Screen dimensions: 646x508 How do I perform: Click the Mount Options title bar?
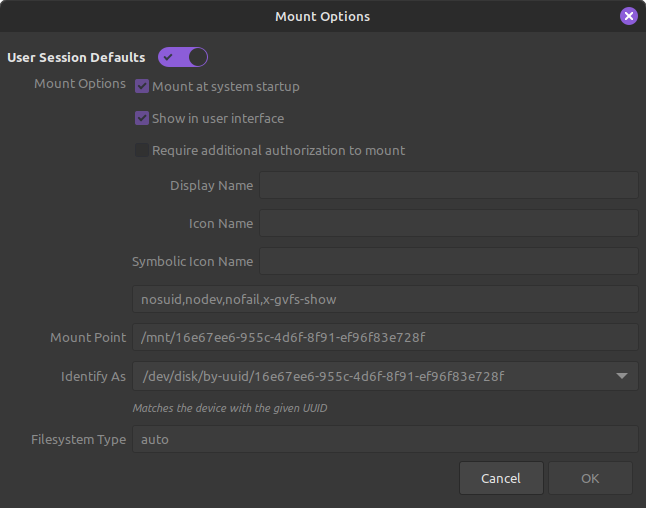322,16
